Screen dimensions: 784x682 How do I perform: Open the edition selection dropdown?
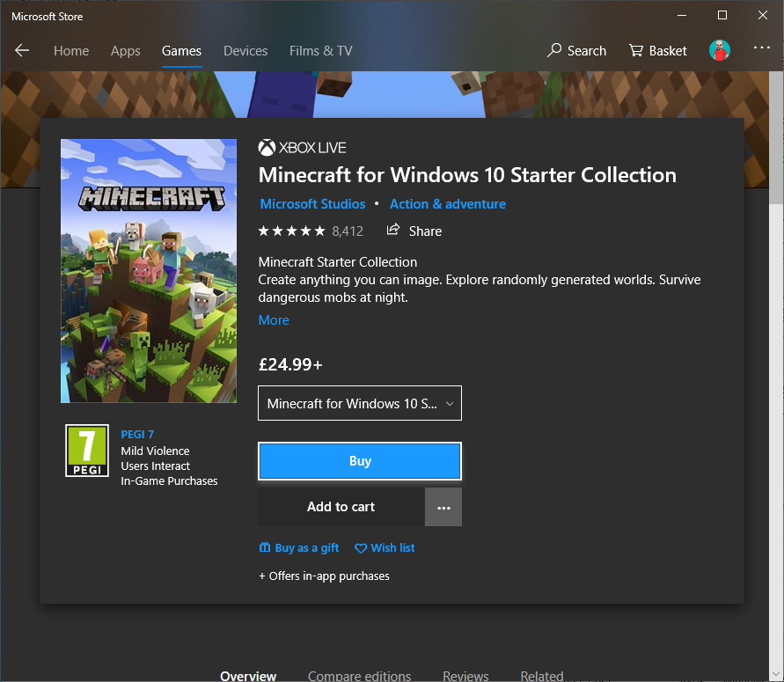[x=359, y=403]
